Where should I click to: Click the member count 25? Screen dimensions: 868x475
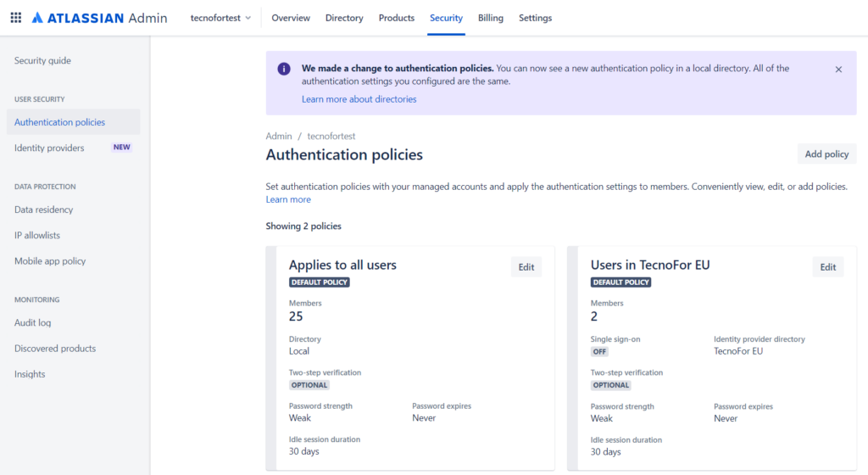tap(296, 316)
